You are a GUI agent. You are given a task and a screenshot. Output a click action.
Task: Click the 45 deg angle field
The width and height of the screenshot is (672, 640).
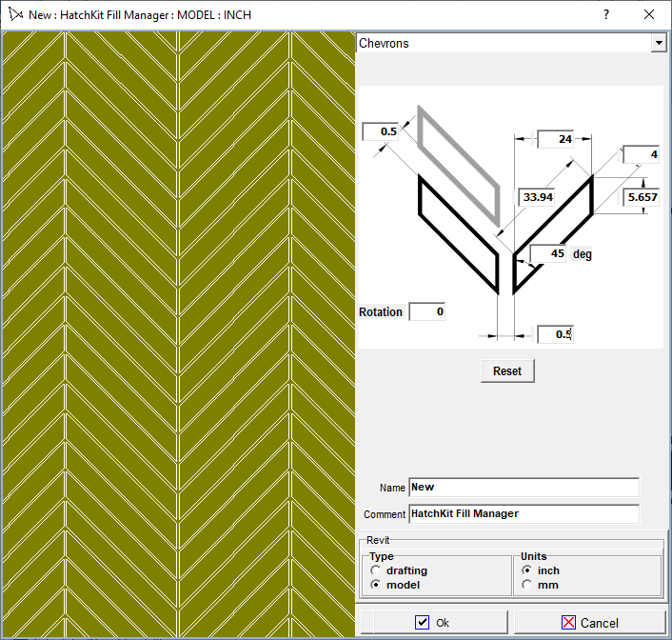[x=549, y=254]
